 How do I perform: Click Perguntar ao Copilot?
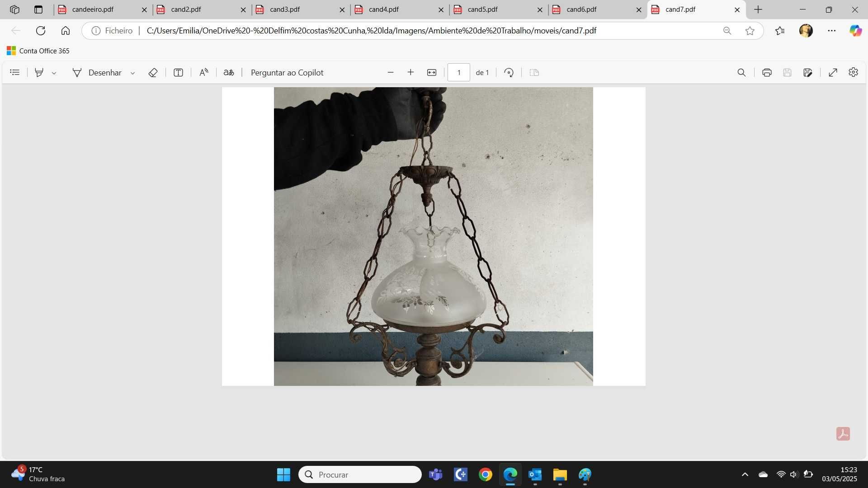coord(287,73)
